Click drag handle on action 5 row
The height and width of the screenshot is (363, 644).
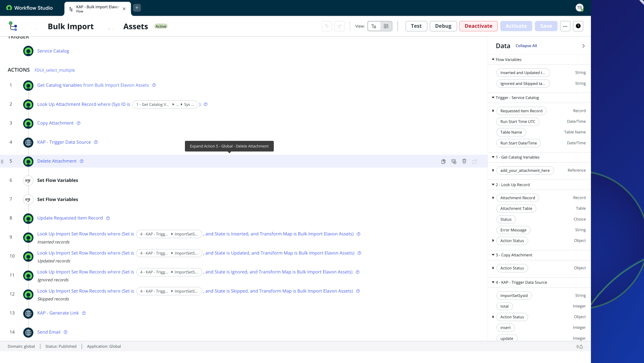[2, 161]
